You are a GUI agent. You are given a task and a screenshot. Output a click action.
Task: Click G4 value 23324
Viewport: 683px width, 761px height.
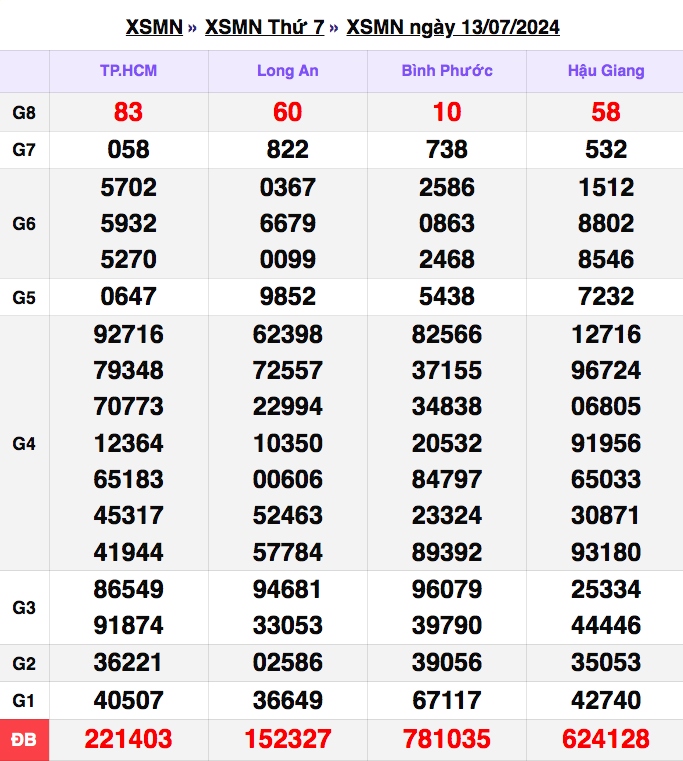coord(447,515)
